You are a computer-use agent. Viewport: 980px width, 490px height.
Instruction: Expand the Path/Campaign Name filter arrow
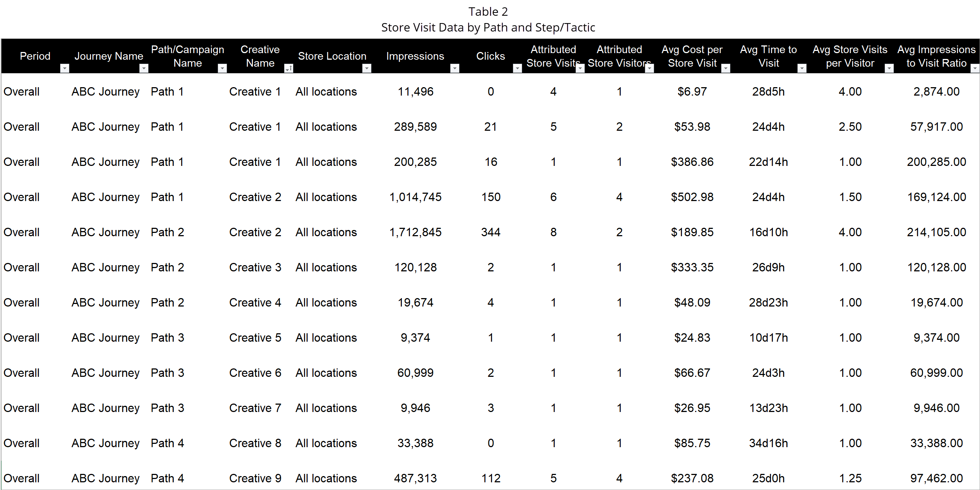point(222,68)
